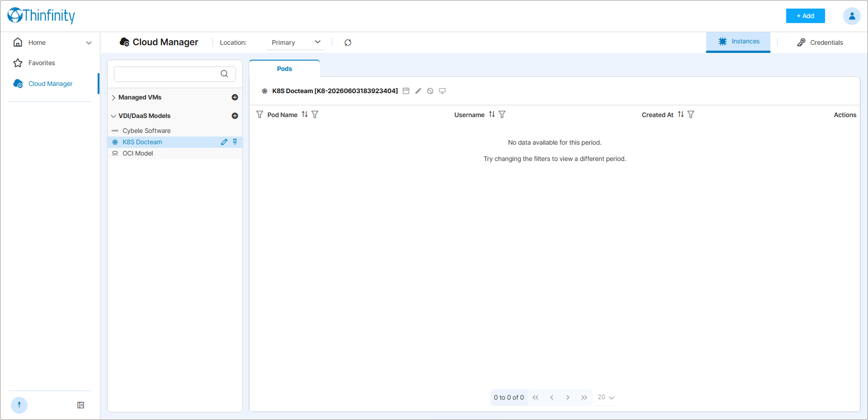Go to the next page
This screenshot has width=868, height=420.
tap(568, 397)
